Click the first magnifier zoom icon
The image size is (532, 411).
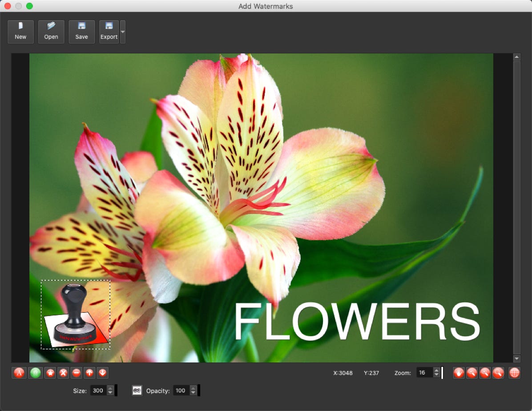(x=472, y=373)
